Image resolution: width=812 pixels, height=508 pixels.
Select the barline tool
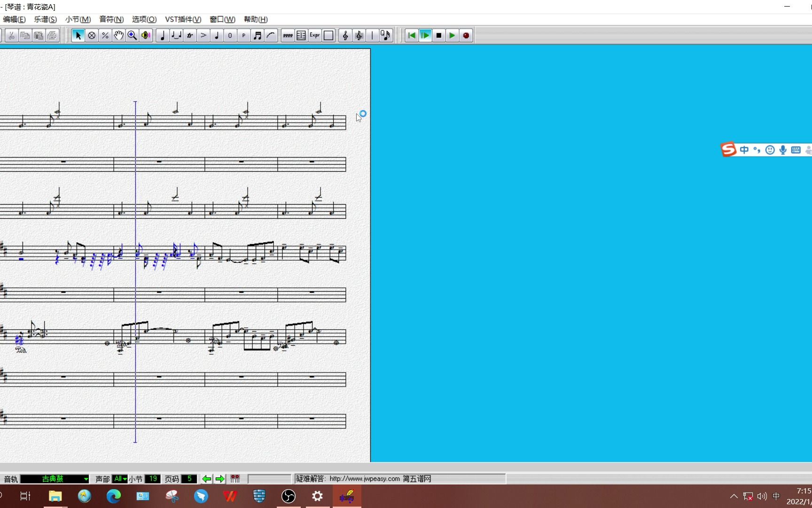coord(372,35)
